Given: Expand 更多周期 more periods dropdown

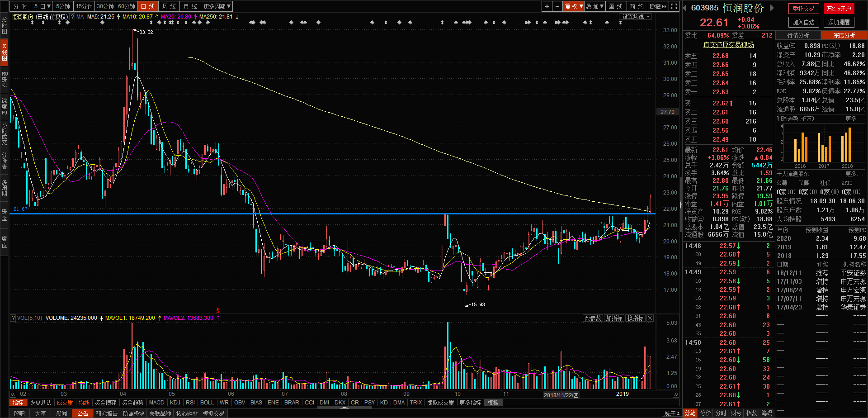Looking at the screenshot, I should [x=217, y=6].
